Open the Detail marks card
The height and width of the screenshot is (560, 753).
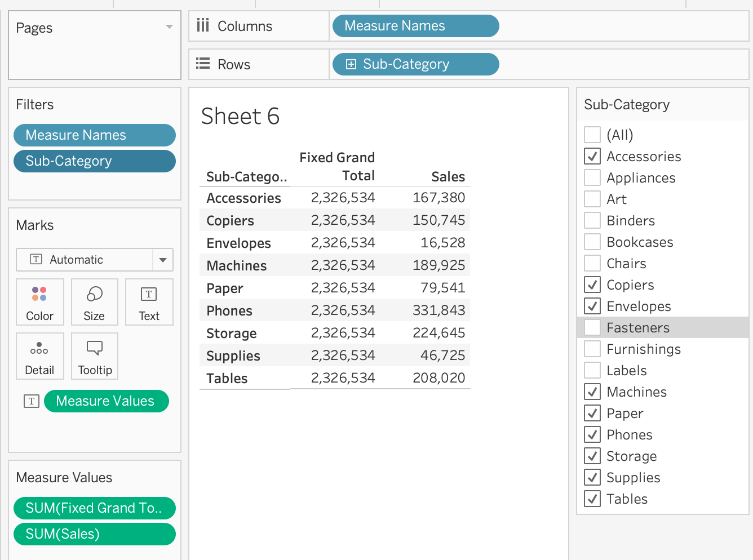coord(39,356)
